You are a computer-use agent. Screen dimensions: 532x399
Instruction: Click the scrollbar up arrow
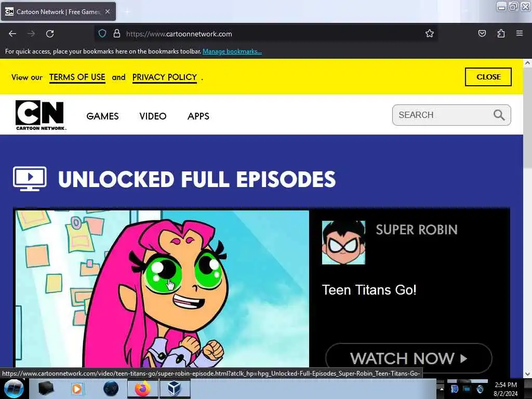coord(527,63)
